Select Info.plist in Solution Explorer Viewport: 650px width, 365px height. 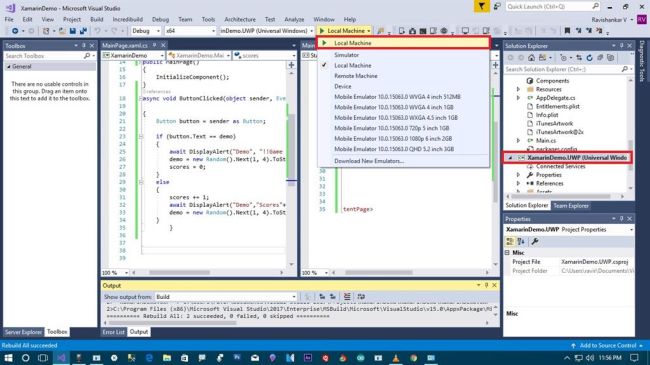(x=547, y=115)
